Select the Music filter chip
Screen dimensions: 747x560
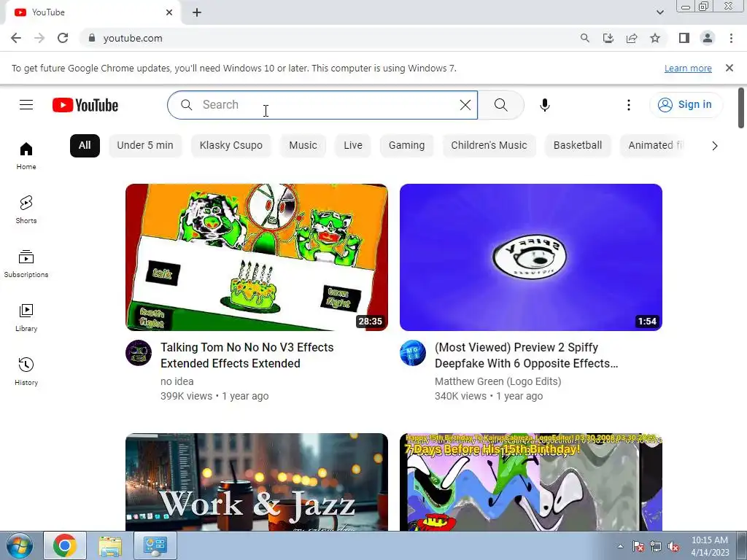click(x=303, y=146)
